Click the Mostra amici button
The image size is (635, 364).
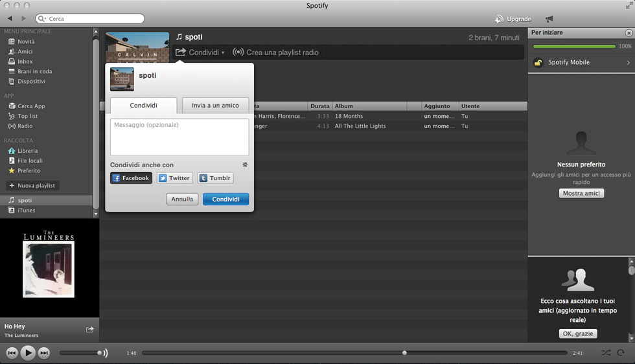tap(581, 194)
